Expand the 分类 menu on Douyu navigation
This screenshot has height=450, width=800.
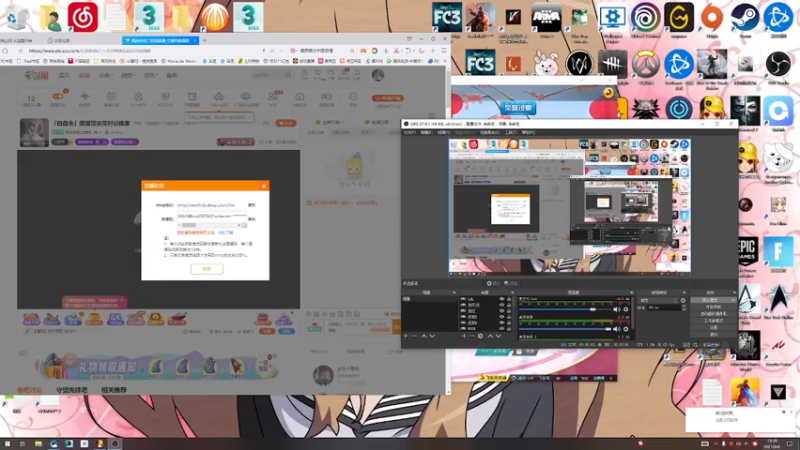pos(105,76)
